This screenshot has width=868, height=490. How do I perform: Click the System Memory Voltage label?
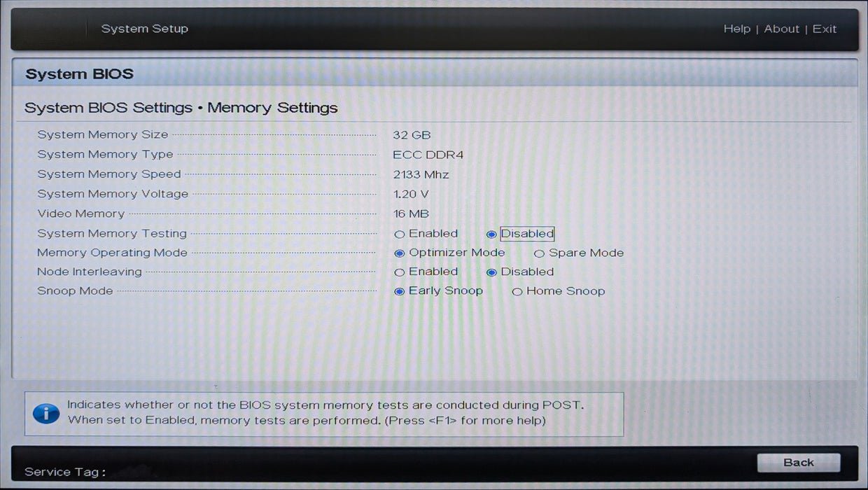click(113, 194)
